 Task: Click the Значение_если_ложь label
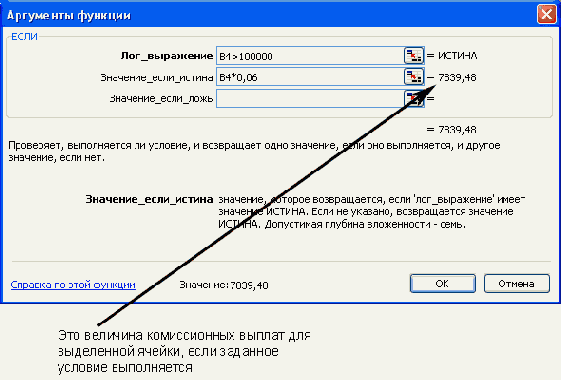click(161, 98)
